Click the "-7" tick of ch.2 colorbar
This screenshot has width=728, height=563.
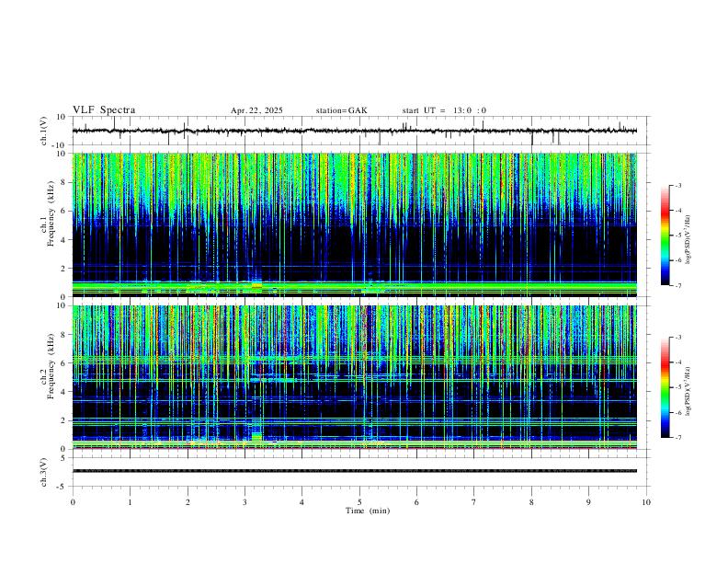[677, 437]
